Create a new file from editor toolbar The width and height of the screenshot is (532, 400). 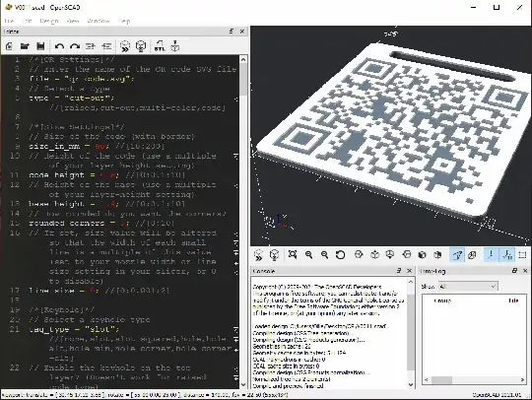pos(9,46)
